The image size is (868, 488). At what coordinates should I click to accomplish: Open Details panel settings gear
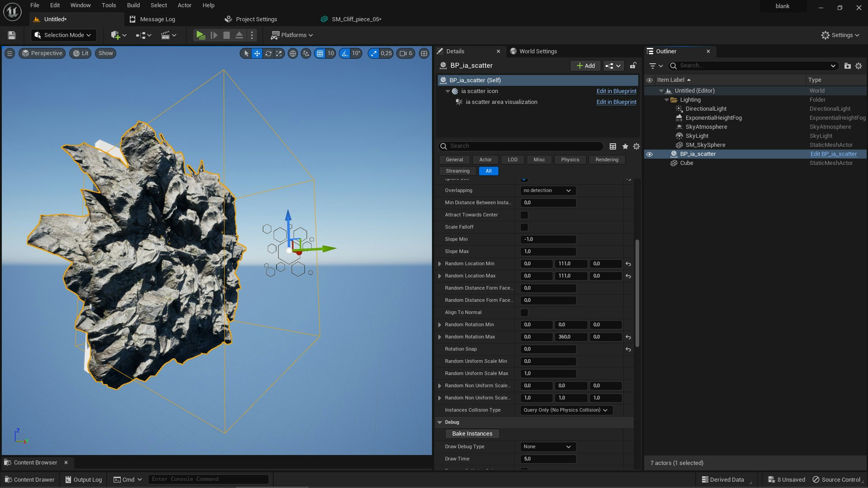pos(636,146)
